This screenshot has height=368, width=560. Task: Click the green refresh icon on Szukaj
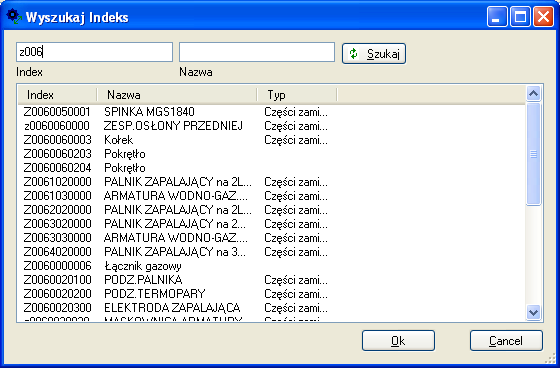click(x=353, y=54)
